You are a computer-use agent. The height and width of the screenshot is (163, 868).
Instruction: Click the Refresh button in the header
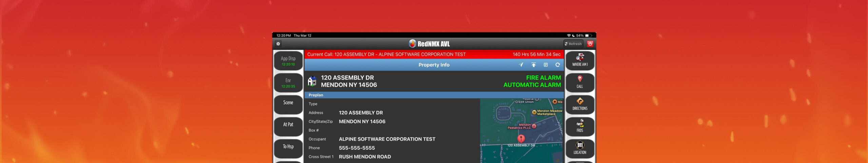pyautogui.click(x=573, y=44)
